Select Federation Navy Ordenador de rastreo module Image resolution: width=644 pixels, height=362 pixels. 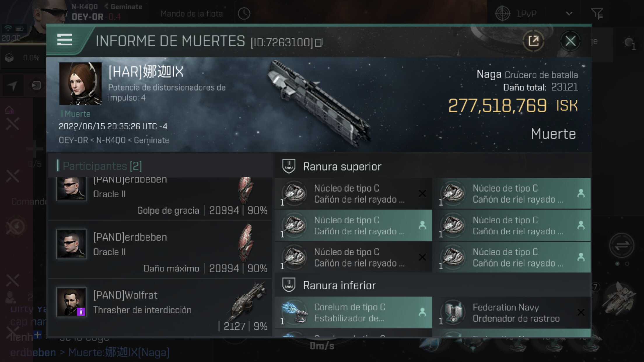[x=514, y=312]
